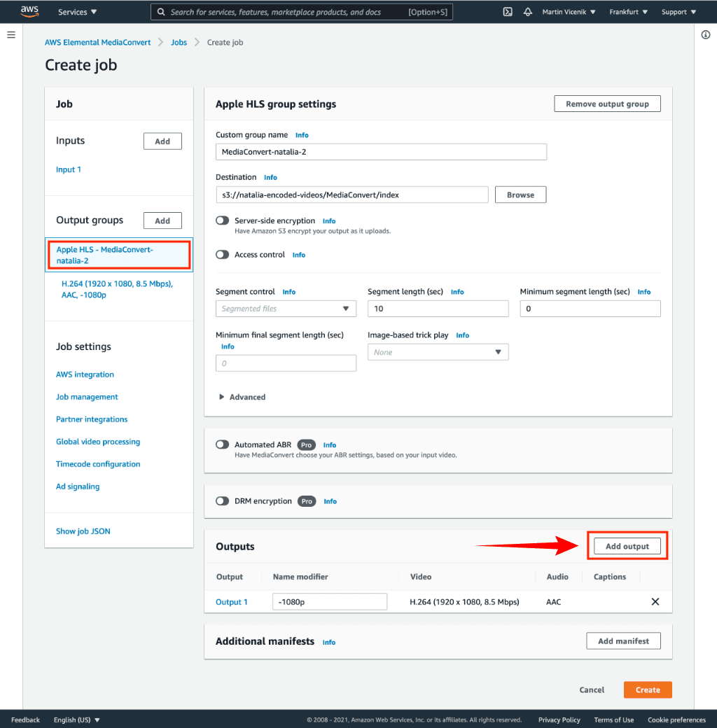Click the Minimum final segment length field
Viewport: 717px width, 728px height.
pos(286,363)
